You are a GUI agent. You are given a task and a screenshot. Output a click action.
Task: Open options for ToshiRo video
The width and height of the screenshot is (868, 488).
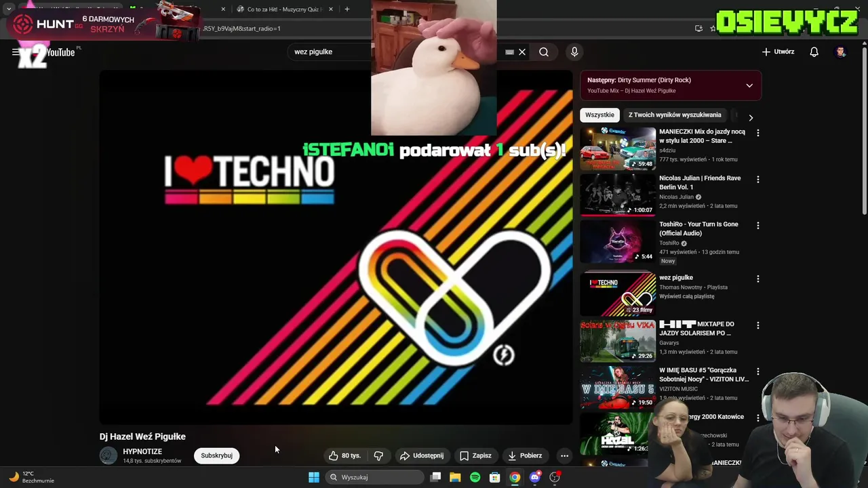coord(758,225)
